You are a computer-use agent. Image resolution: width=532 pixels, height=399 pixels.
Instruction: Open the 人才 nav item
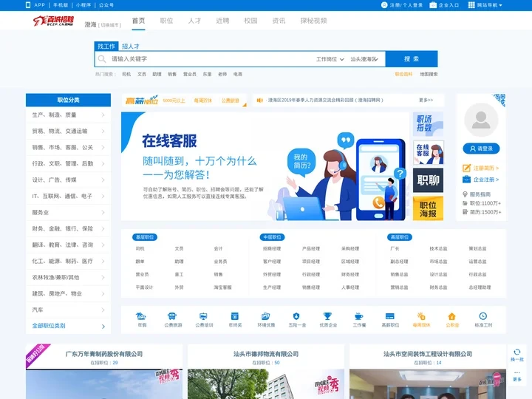click(194, 21)
